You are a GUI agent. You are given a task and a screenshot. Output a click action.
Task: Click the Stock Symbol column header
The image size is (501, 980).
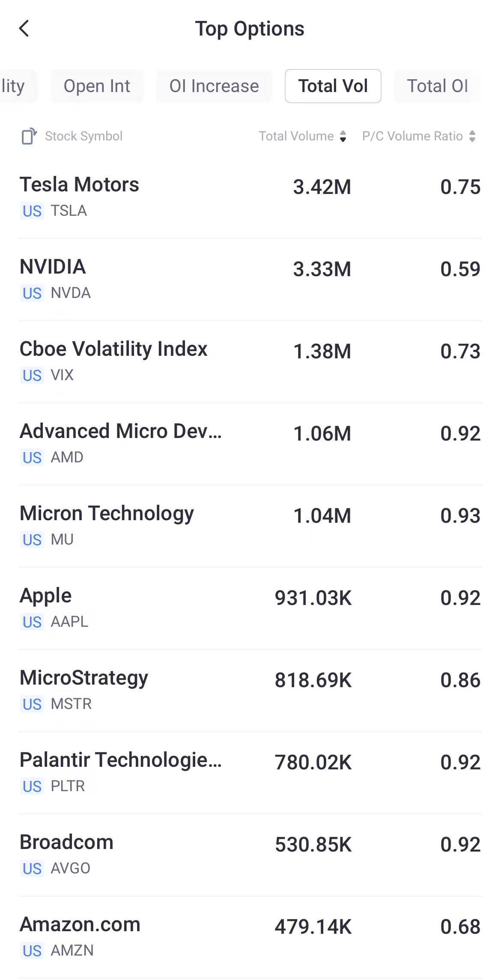coord(83,136)
